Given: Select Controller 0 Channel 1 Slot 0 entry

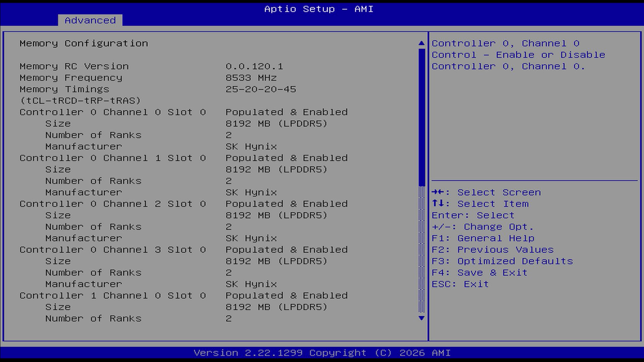Looking at the screenshot, I should pos(113,158).
